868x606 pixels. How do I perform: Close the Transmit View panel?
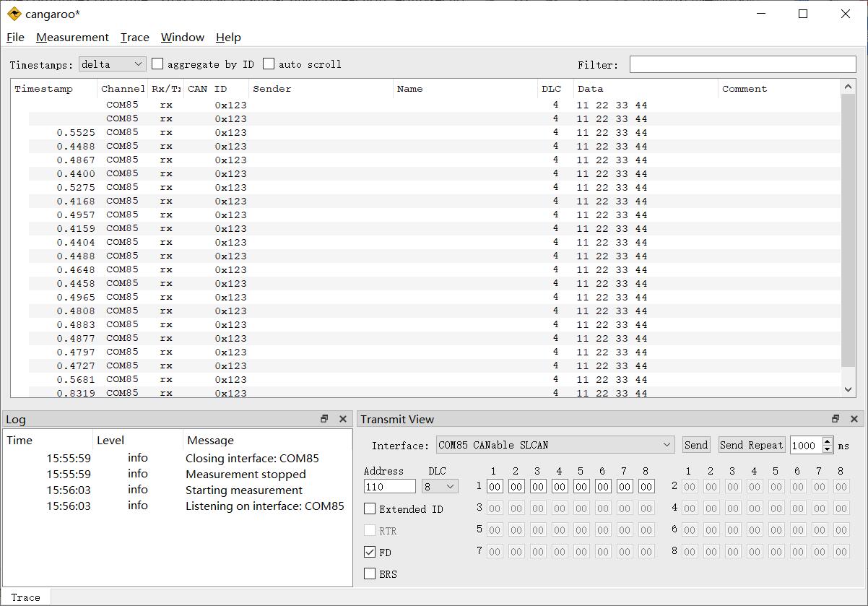854,419
